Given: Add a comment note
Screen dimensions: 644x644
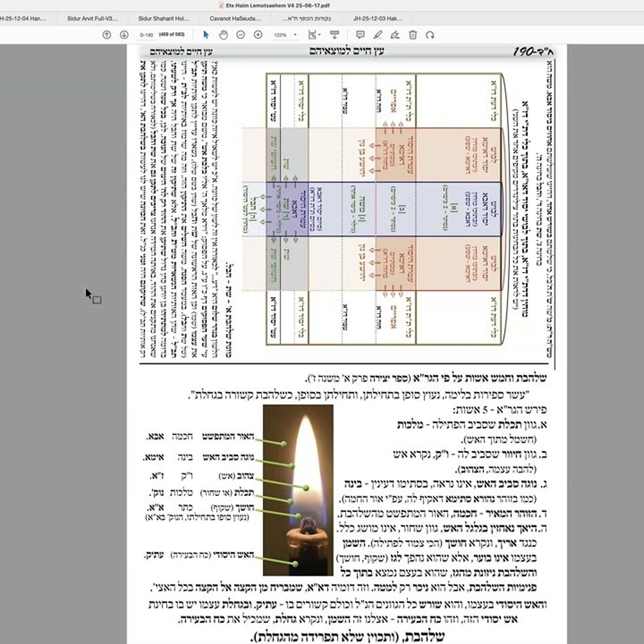Looking at the screenshot, I should click(360, 34).
